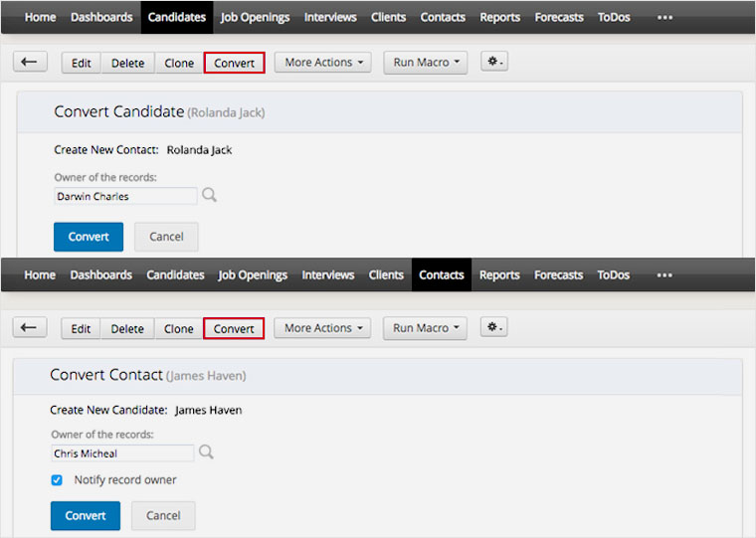Open Home tab in top navigation bar
This screenshot has height=538, width=756.
click(x=41, y=17)
